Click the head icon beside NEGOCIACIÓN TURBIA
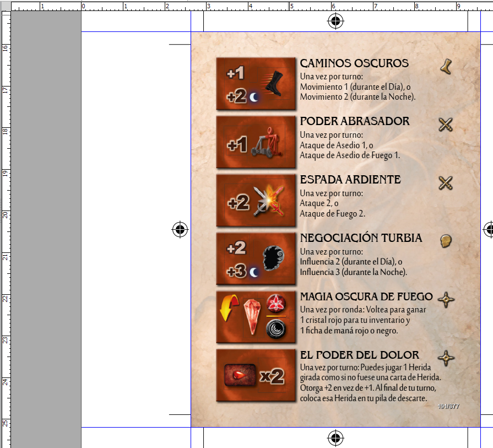493x448 pixels. (x=446, y=241)
